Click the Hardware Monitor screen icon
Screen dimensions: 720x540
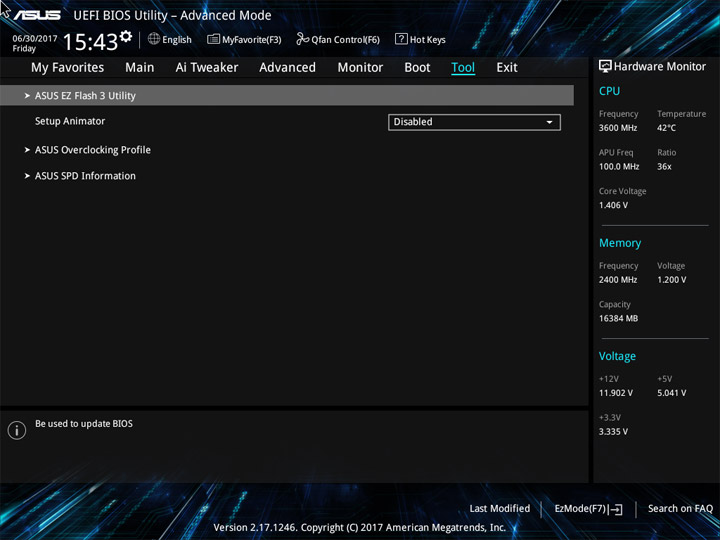[605, 66]
